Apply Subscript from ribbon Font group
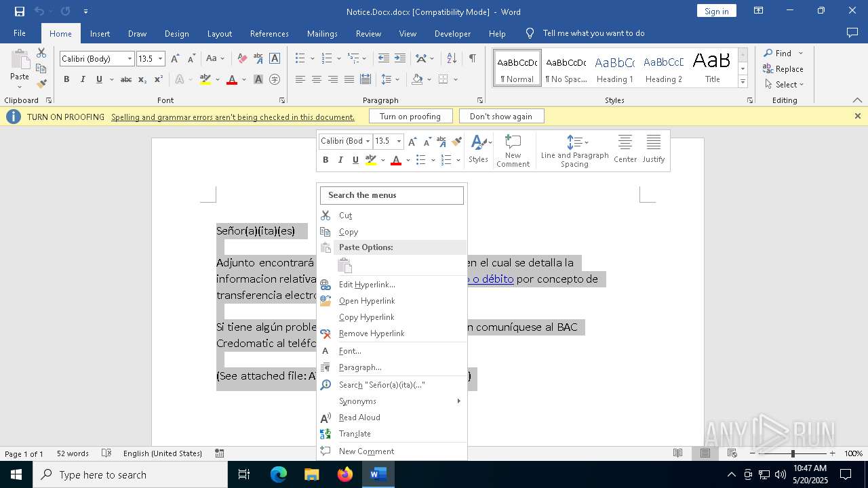Image resolution: width=868 pixels, height=488 pixels. (142, 79)
